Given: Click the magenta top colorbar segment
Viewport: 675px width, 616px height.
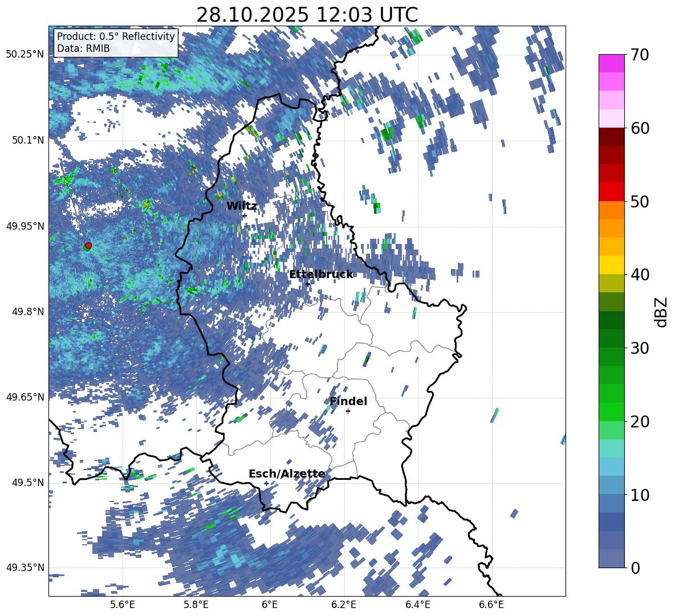Looking at the screenshot, I should tap(611, 64).
